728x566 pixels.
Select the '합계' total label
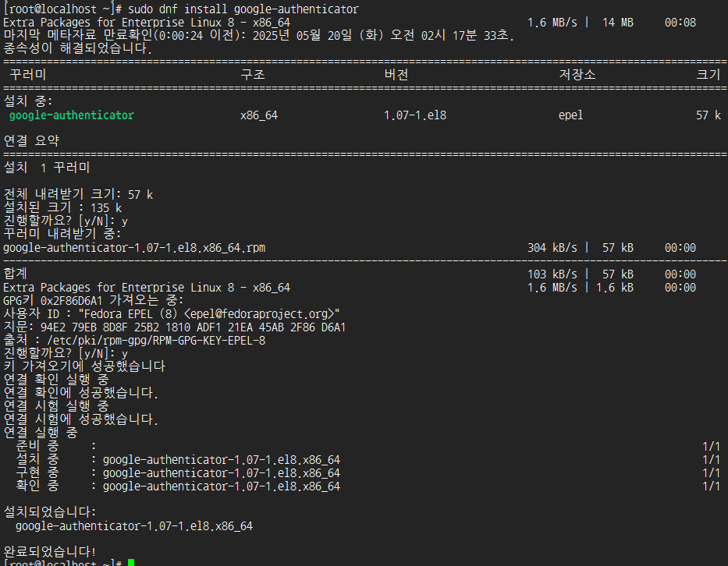tap(16, 274)
